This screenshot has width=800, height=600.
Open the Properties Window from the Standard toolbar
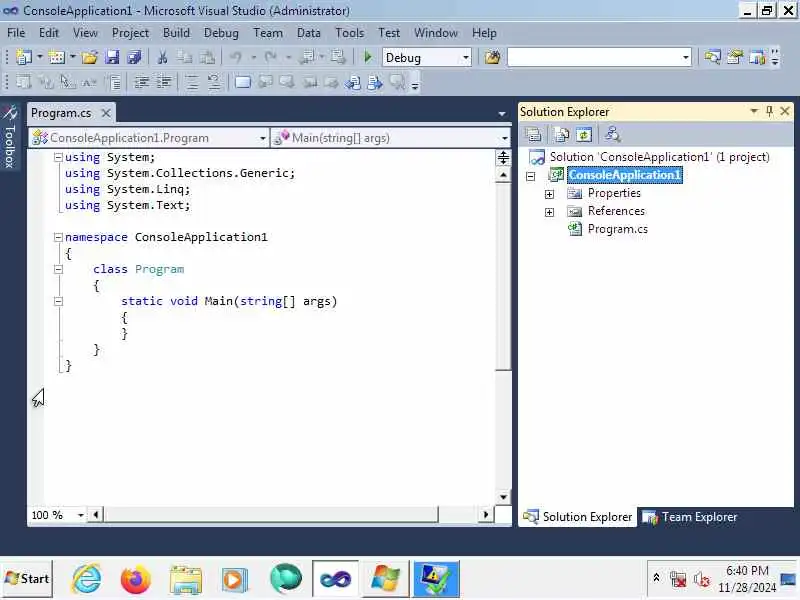(x=735, y=57)
